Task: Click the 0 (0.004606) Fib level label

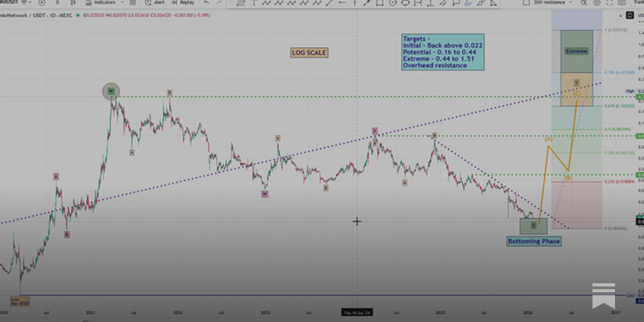Action: [616, 228]
